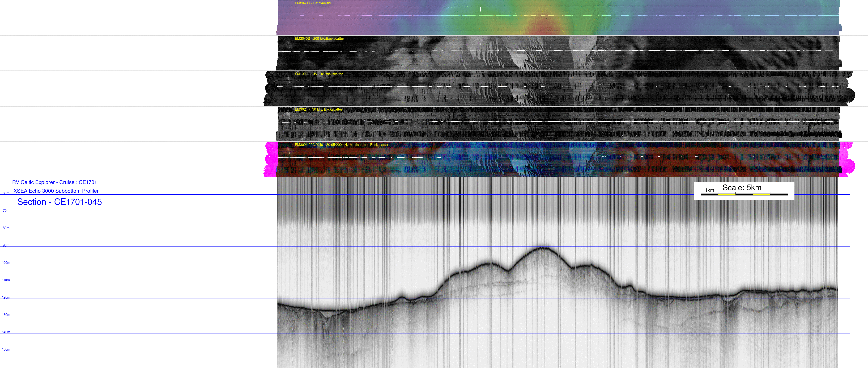Click the 1km scale bar label
Image resolution: width=868 pixels, height=368 pixels.
coord(709,190)
